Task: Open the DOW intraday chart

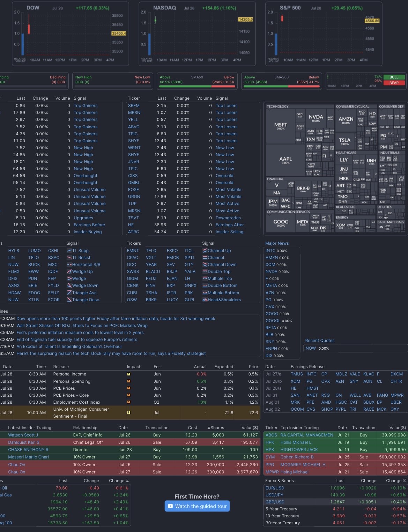Action: coord(70,34)
